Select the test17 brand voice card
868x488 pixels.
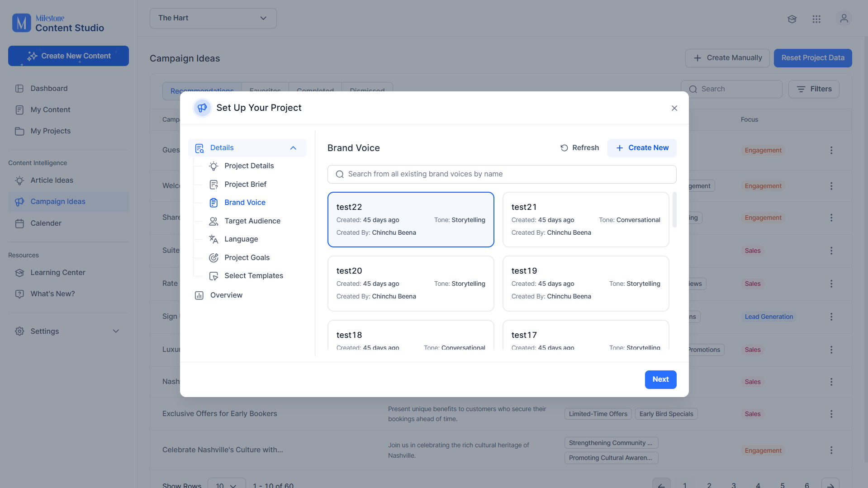(585, 335)
